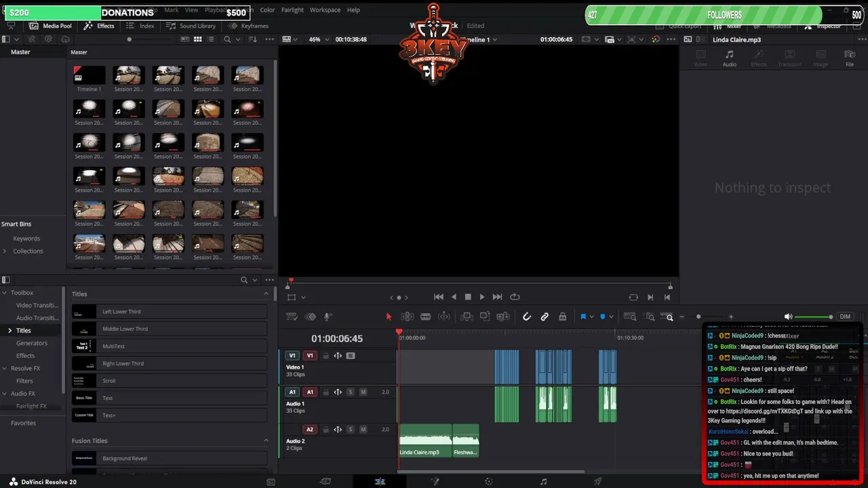Click the monitor volume slider
The width and height of the screenshot is (868, 488).
pos(814,317)
